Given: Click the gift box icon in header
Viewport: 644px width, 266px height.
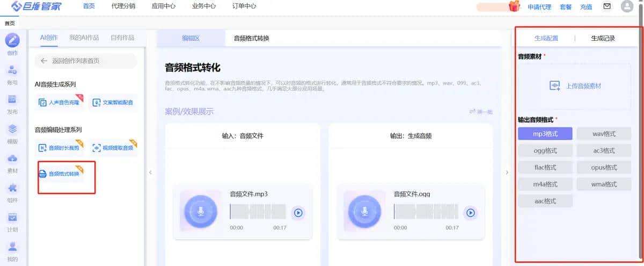Looking at the screenshot, I should (x=515, y=6).
